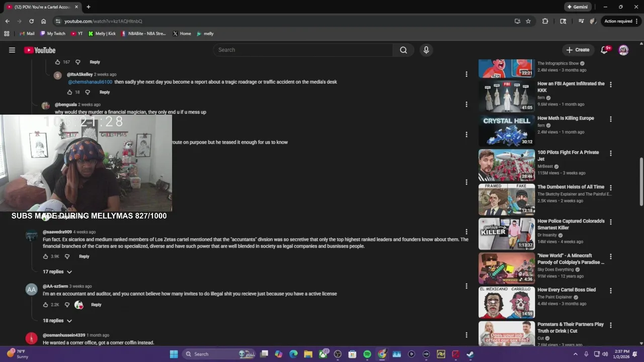
Task: Open the Mail bookmark
Action: tap(27, 34)
